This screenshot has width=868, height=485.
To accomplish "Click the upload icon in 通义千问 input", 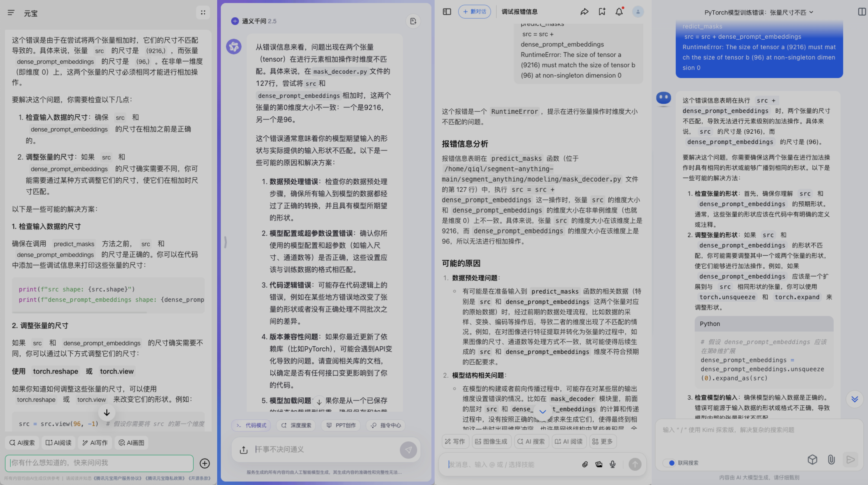I will [x=244, y=450].
